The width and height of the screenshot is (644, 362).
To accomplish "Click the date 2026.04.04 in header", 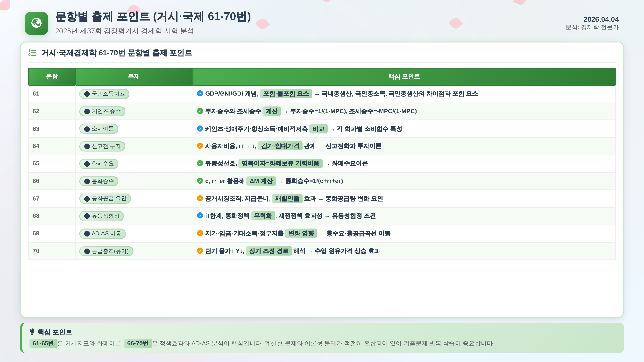I will pyautogui.click(x=601, y=19).
